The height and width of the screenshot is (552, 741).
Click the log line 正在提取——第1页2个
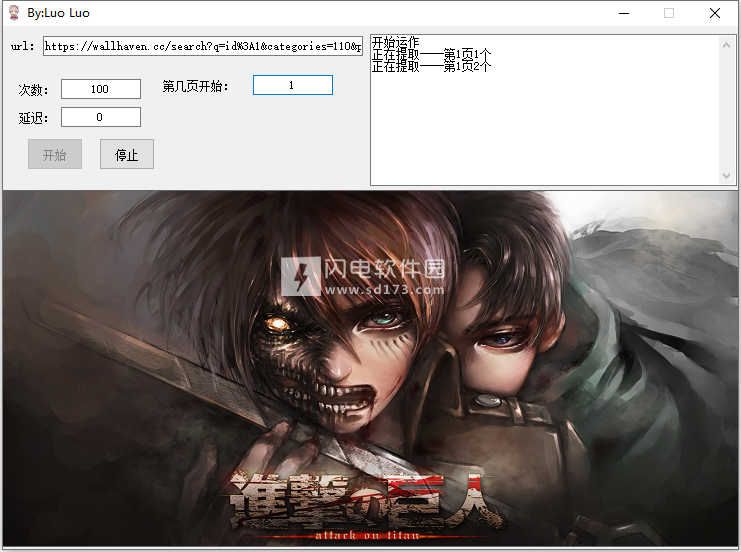(x=431, y=66)
